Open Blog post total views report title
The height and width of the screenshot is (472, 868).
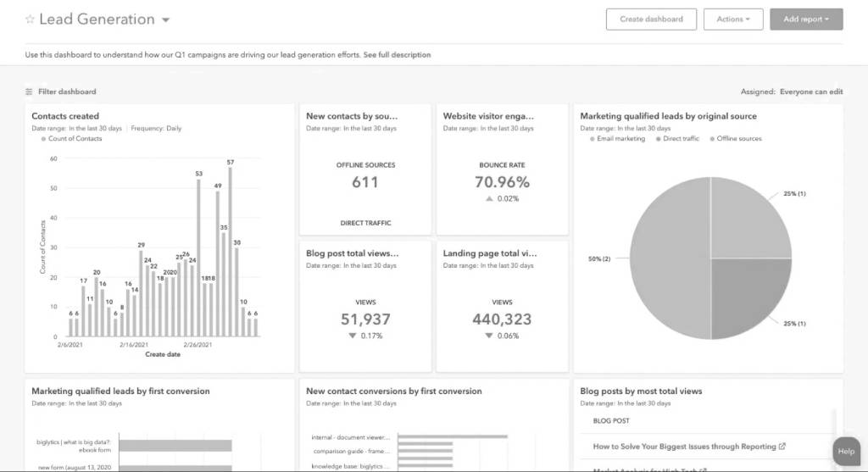(x=352, y=253)
